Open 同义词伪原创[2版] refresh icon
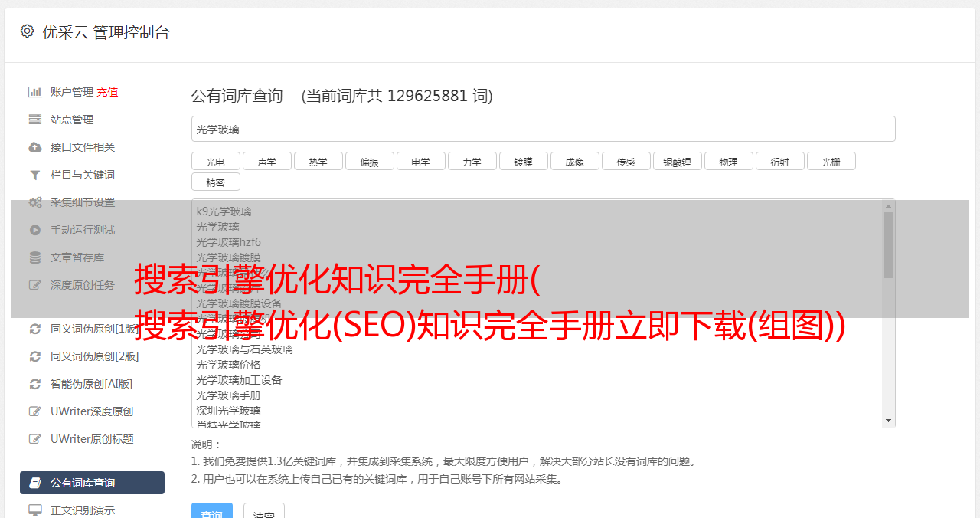This screenshot has width=980, height=518. [x=34, y=356]
